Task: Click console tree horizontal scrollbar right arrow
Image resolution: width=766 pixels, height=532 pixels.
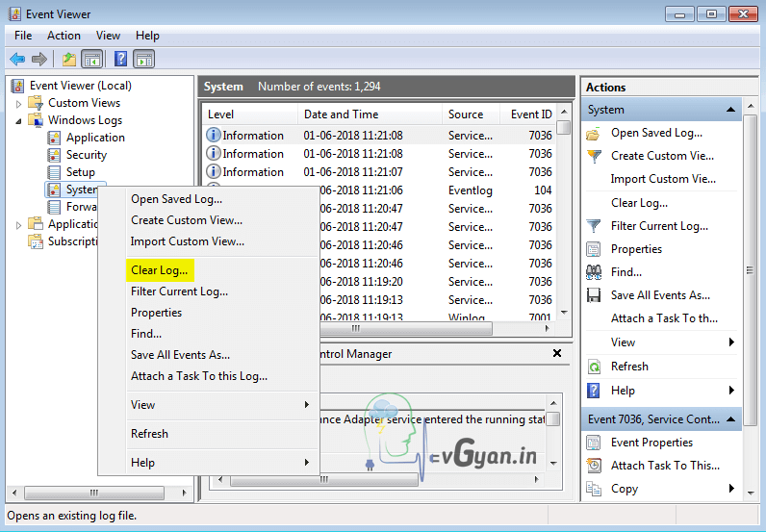Action: click(184, 493)
